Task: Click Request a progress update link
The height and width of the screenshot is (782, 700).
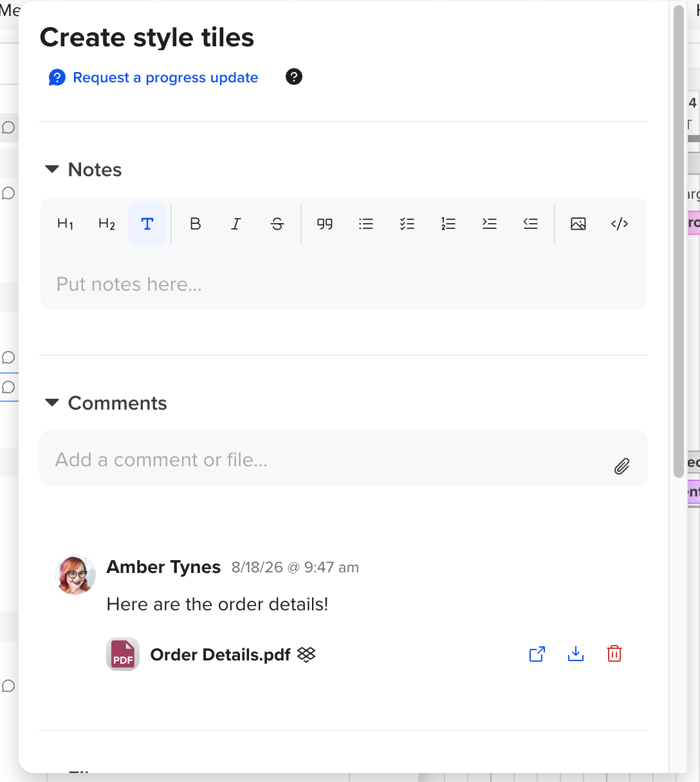Action: click(x=165, y=78)
